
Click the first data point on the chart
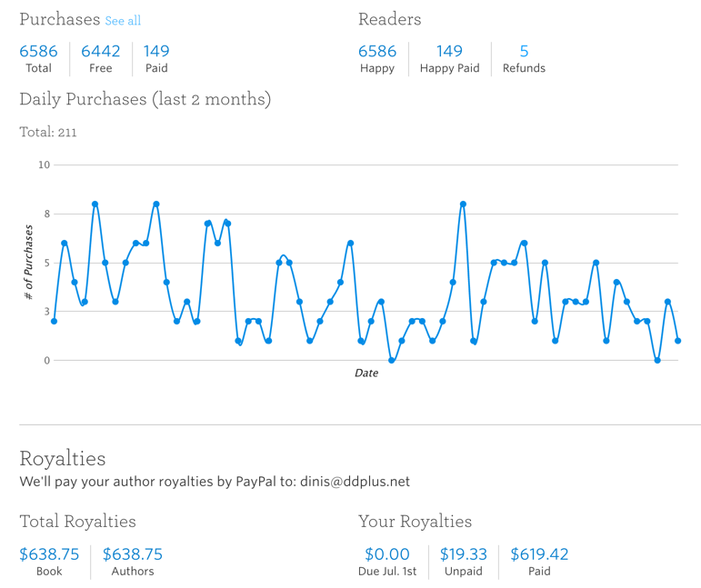pos(55,322)
